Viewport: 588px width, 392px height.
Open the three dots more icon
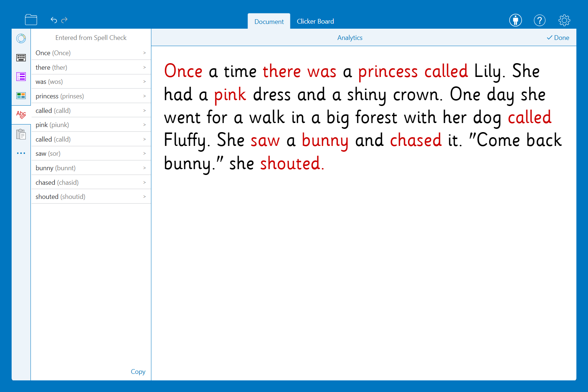pyautogui.click(x=21, y=153)
